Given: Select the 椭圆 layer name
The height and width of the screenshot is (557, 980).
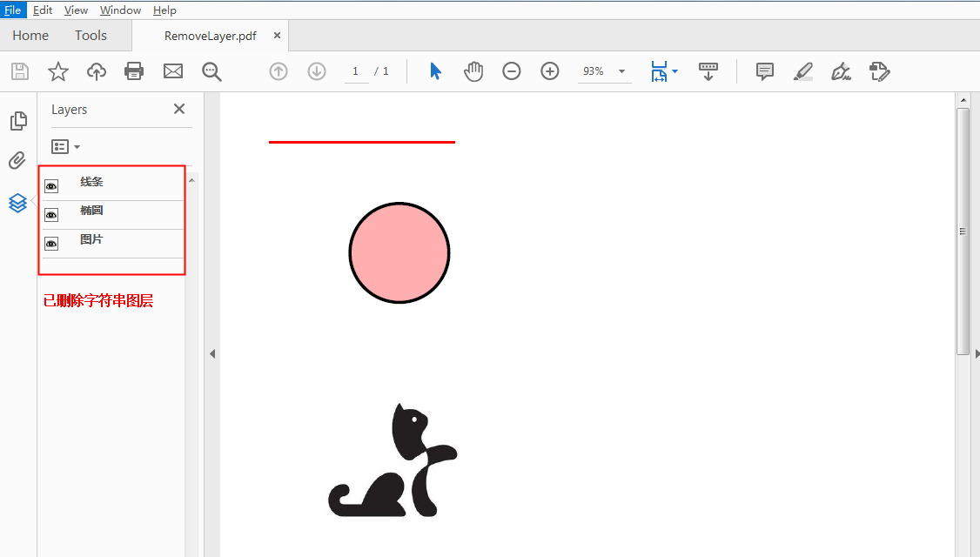Looking at the screenshot, I should tap(91, 211).
